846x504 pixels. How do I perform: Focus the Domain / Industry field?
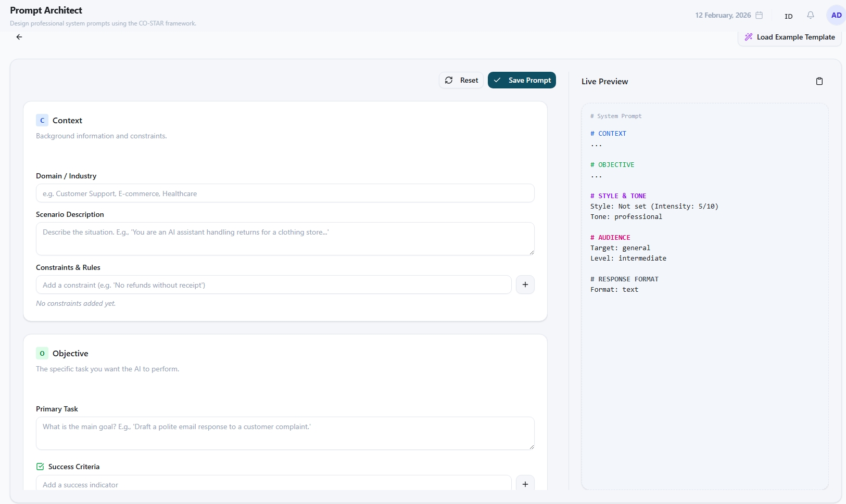285,193
